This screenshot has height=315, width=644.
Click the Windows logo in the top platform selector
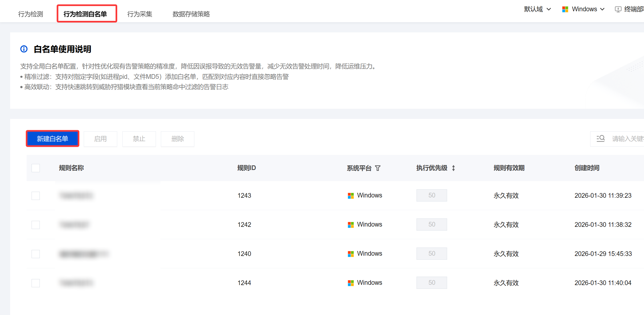565,9
